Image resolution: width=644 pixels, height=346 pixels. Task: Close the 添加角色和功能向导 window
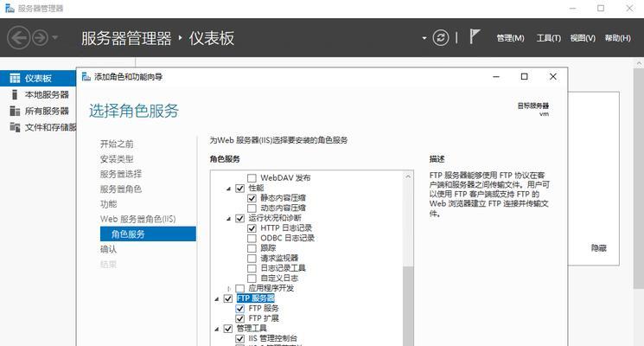click(553, 76)
